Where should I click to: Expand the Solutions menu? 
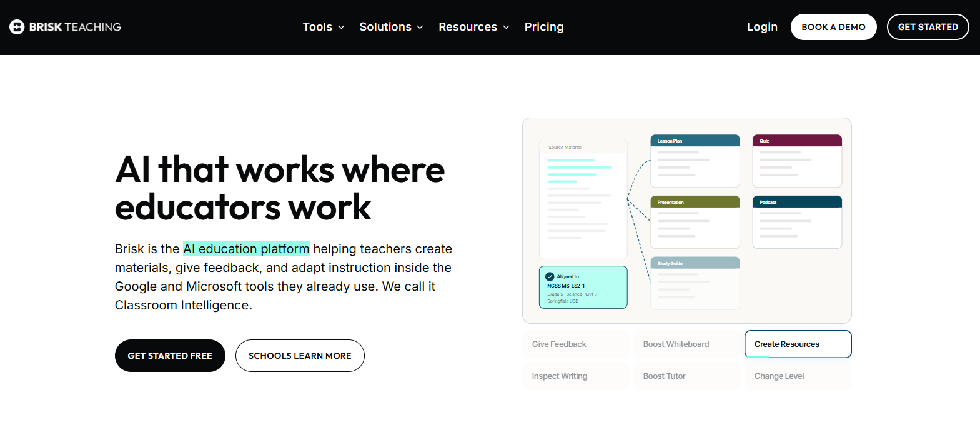pyautogui.click(x=392, y=27)
